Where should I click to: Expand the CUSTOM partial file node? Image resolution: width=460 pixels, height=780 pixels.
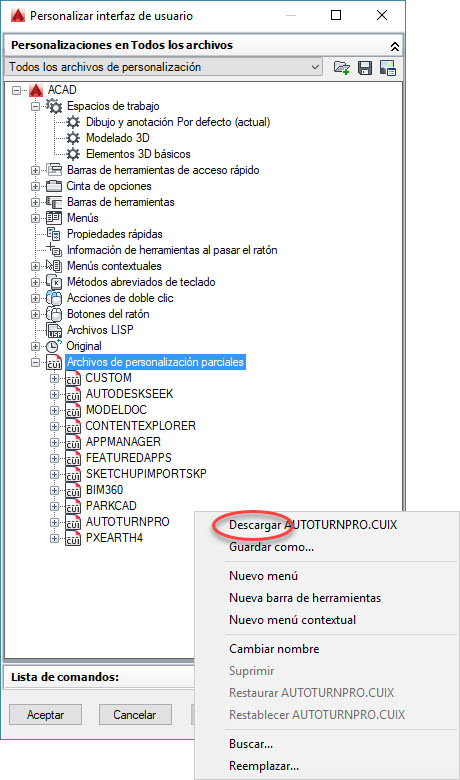pyautogui.click(x=54, y=379)
